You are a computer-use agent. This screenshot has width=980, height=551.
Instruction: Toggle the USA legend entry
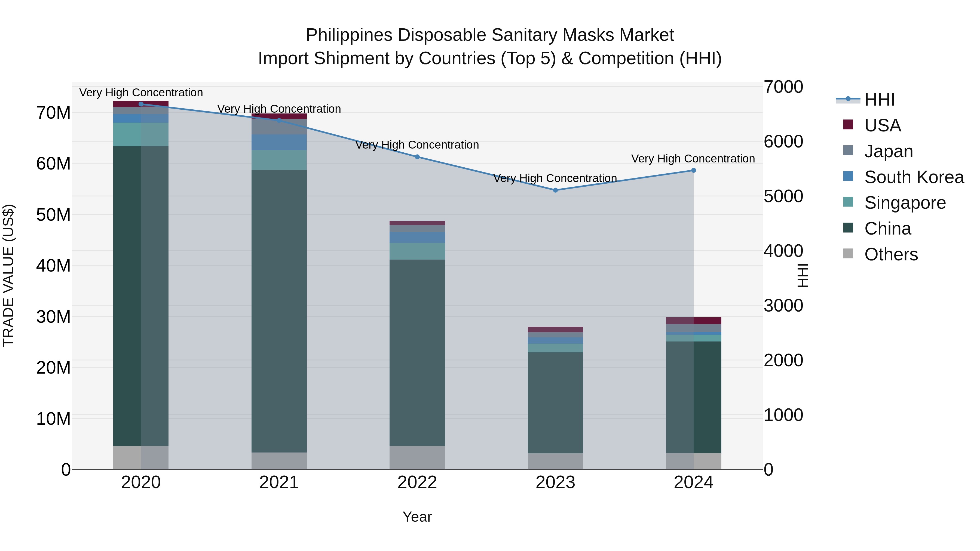point(872,125)
